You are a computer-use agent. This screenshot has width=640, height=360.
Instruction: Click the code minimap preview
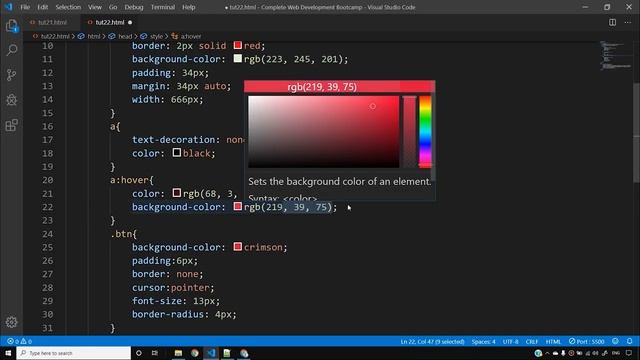point(615,55)
